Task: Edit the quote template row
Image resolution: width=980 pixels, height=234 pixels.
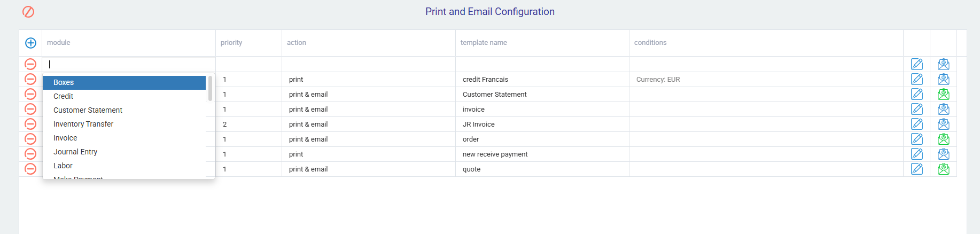Action: (916, 169)
